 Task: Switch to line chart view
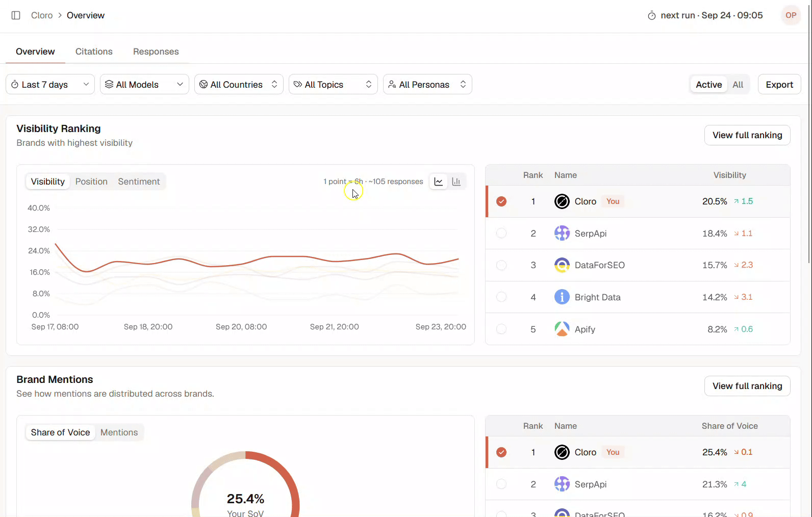pos(438,182)
